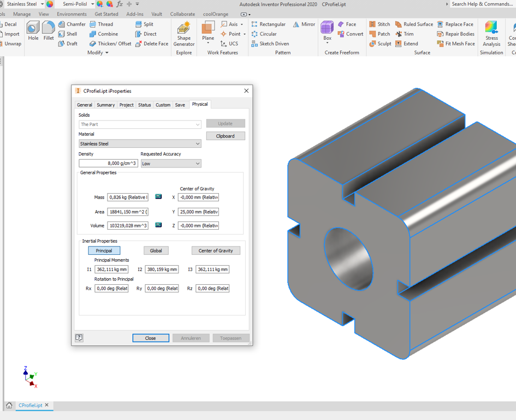The image size is (516, 420).
Task: Select the Hole tool in the ribbon
Action: tap(33, 31)
